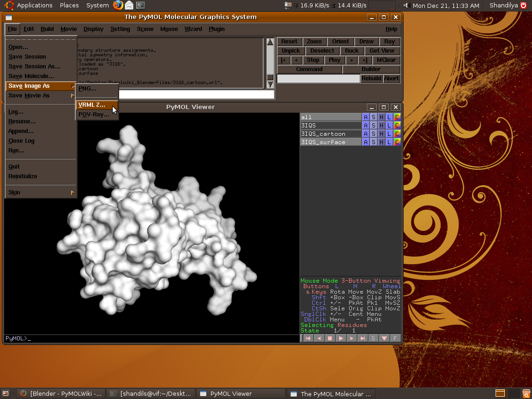Click the Orient button
This screenshot has height=399, width=532.
[340, 42]
